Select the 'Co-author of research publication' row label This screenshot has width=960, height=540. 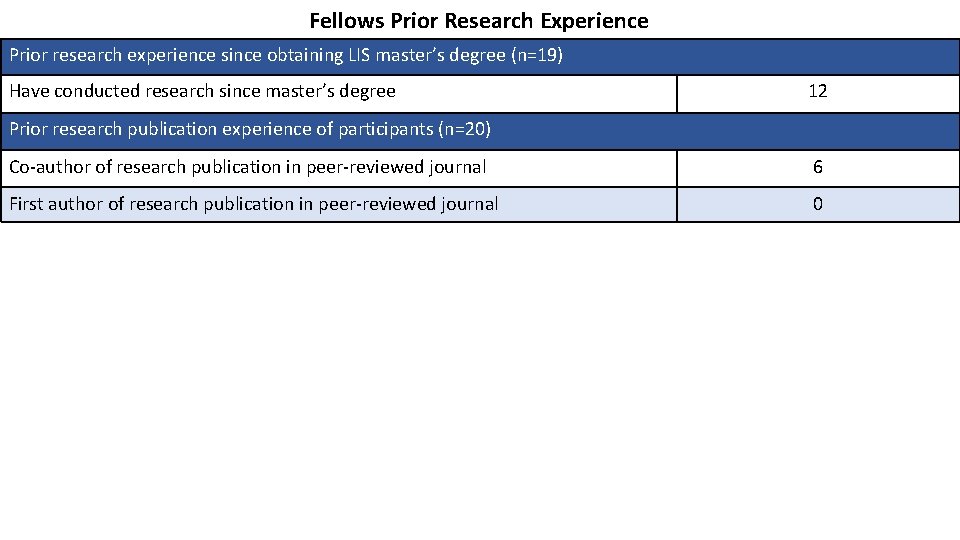pyautogui.click(x=247, y=167)
